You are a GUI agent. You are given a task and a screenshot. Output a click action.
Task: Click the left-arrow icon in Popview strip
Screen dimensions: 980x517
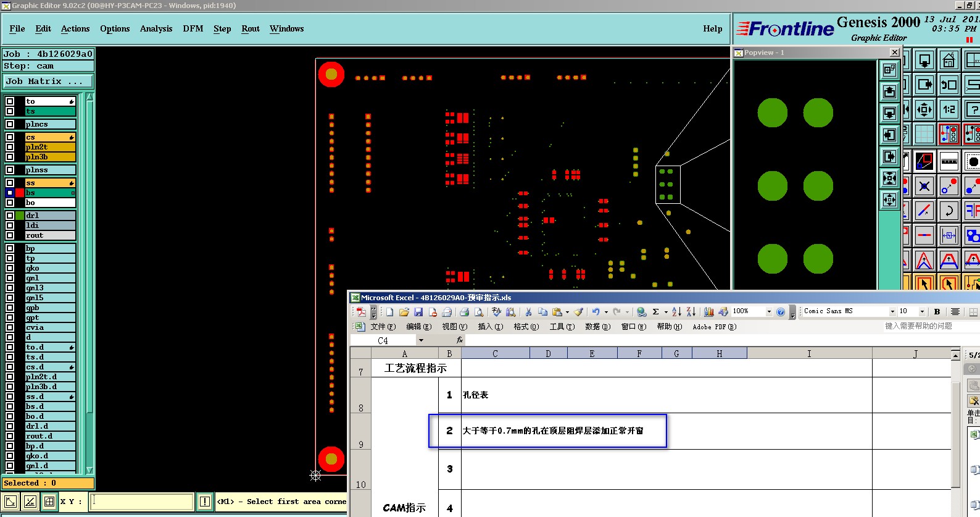click(889, 135)
